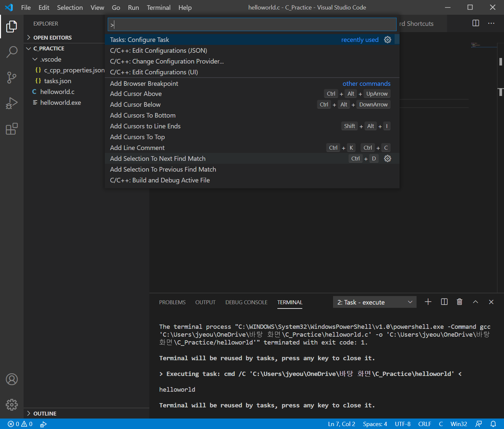This screenshot has width=504, height=429.
Task: Run 'C/C++: Edit Configurations (UI)'
Action: pyautogui.click(x=252, y=72)
